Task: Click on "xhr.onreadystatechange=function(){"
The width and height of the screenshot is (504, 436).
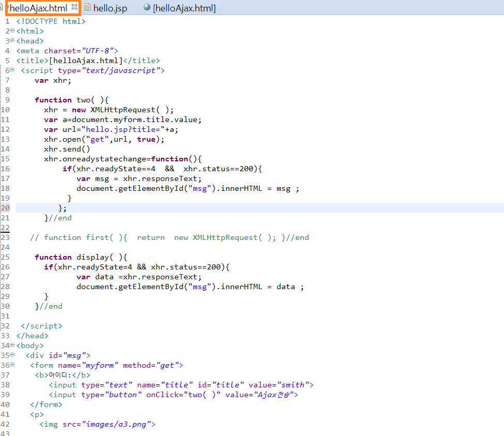Action: (123, 159)
